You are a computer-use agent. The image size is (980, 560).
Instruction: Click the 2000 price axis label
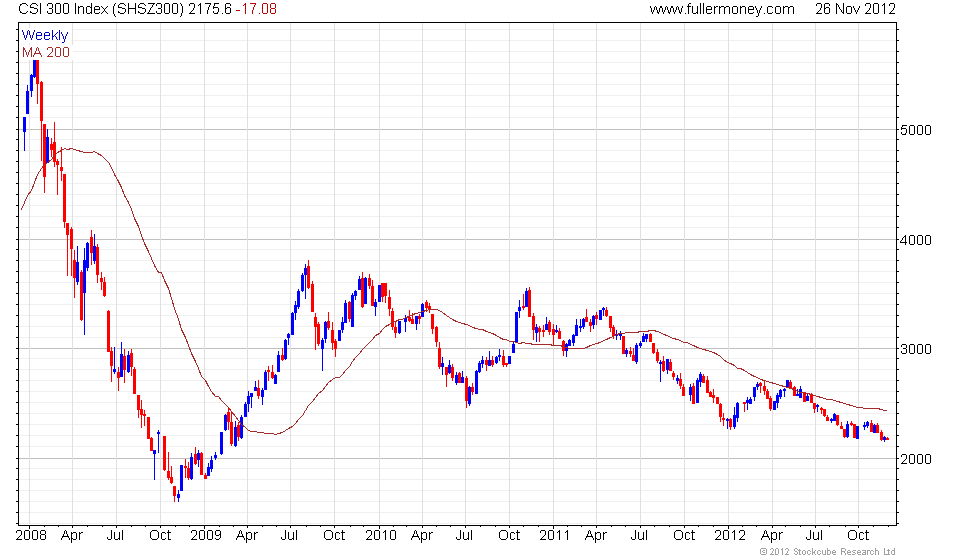pyautogui.click(x=916, y=459)
